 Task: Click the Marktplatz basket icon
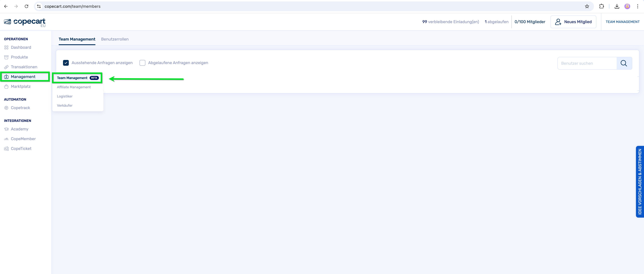coord(6,86)
